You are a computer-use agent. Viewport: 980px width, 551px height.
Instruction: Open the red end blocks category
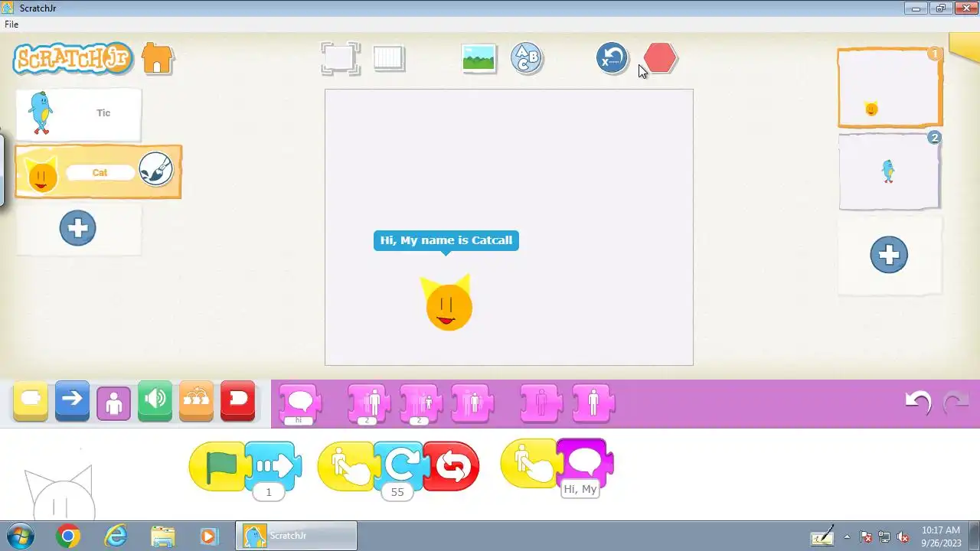237,400
